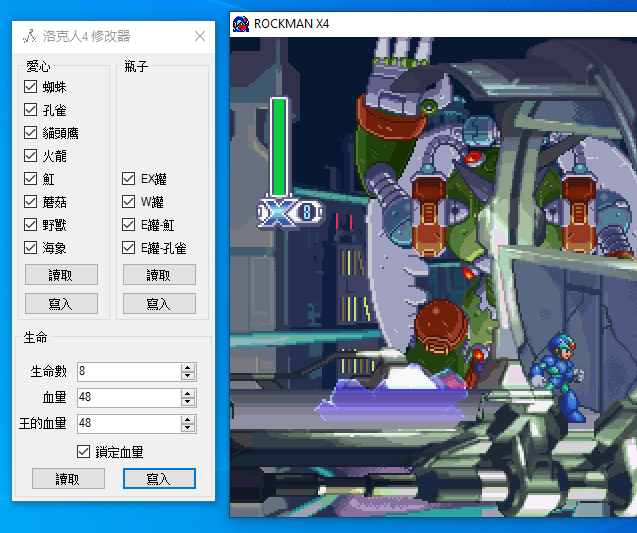Click the ROCKMAN X4 window title text

(x=291, y=24)
